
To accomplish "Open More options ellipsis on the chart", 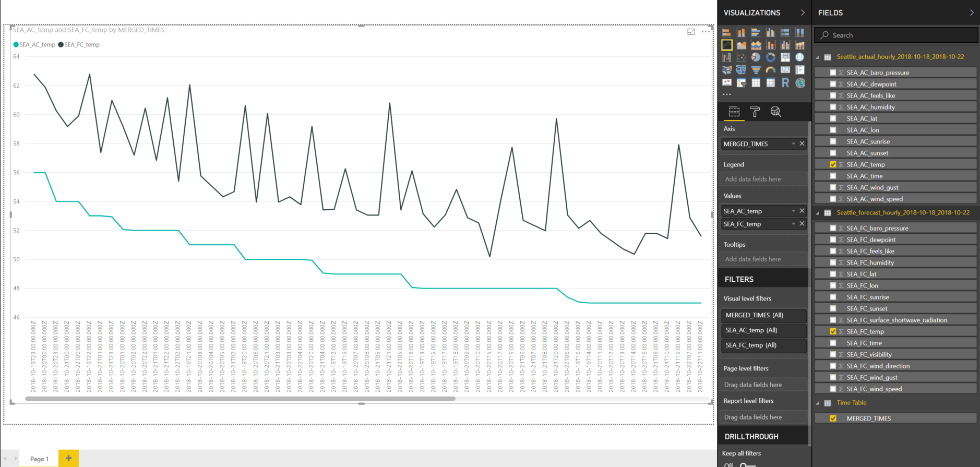I will (x=706, y=32).
